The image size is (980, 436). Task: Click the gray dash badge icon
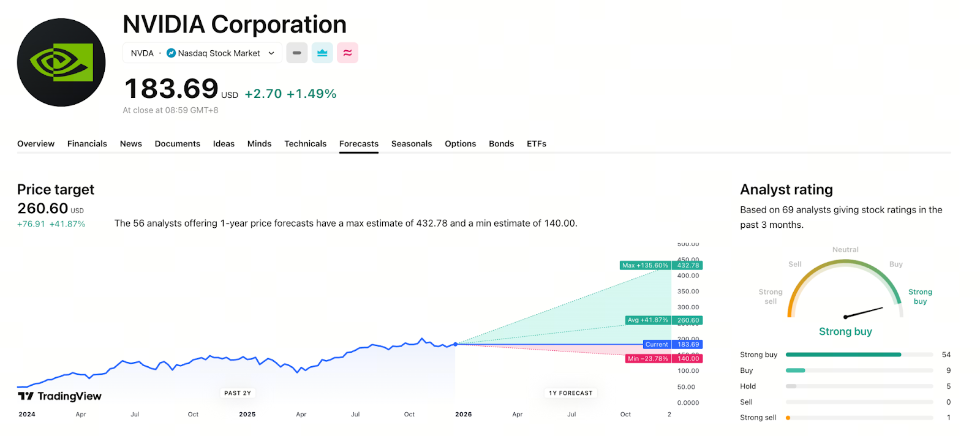(296, 53)
